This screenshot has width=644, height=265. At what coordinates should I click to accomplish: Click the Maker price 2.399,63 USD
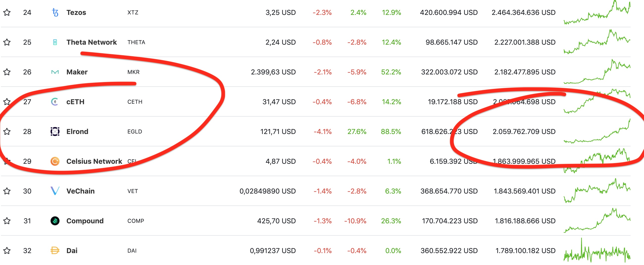coord(273,72)
